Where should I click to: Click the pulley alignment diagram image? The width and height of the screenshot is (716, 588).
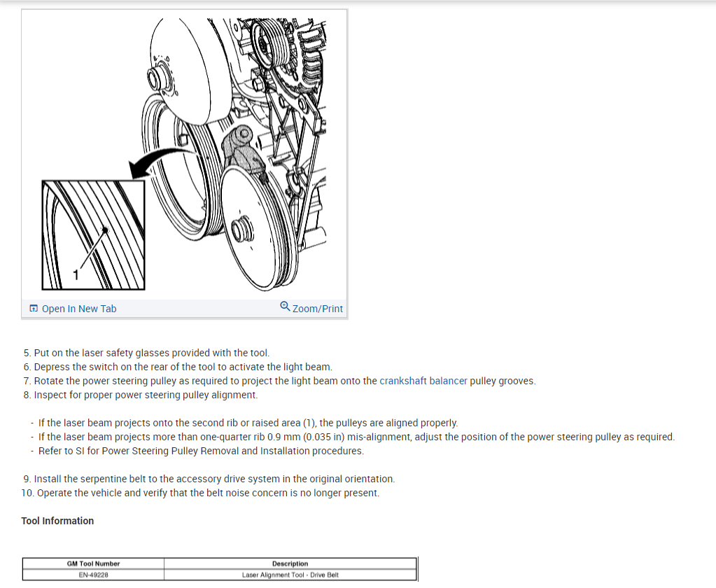185,154
